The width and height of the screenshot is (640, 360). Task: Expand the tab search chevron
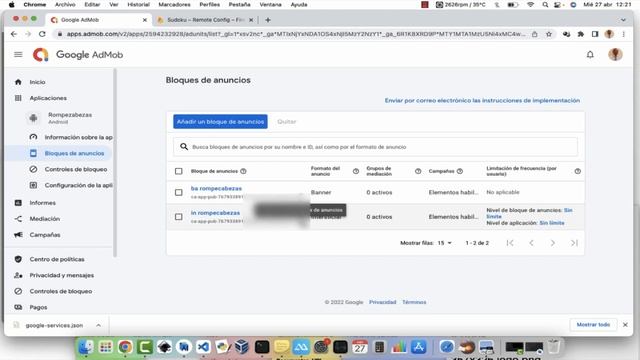coord(623,20)
